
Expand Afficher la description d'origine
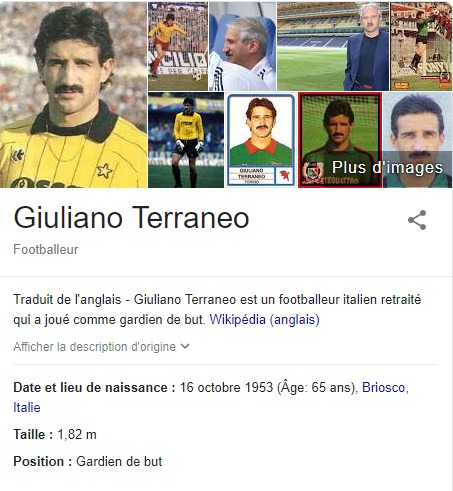(x=101, y=347)
